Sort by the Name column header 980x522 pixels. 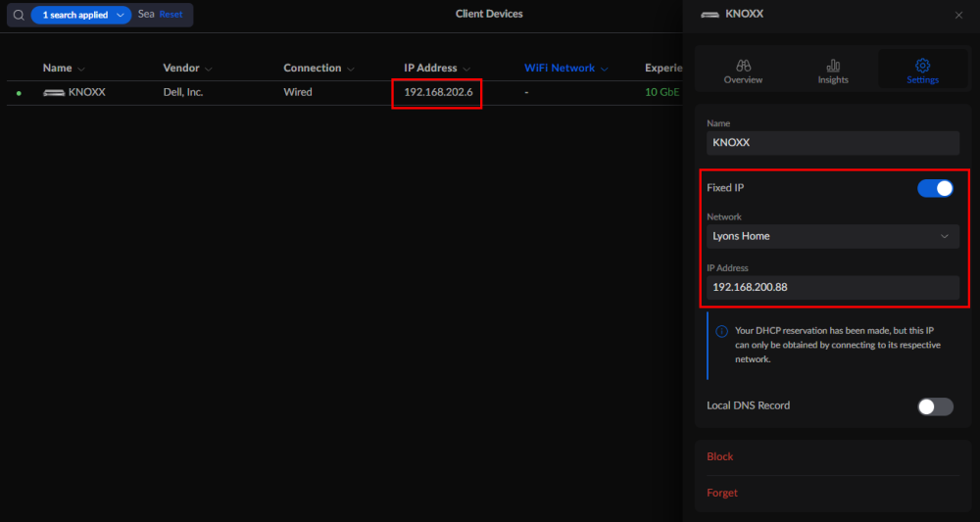pos(63,68)
